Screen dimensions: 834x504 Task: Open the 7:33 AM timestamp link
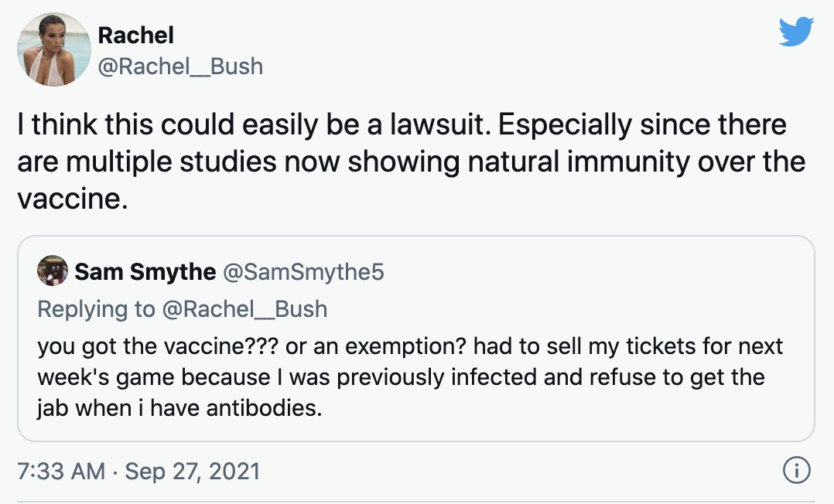60,471
